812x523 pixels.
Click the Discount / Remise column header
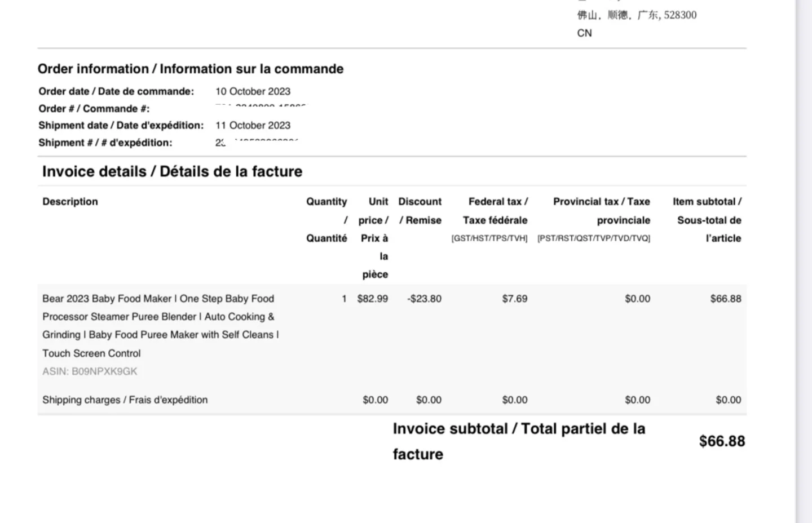pos(420,211)
